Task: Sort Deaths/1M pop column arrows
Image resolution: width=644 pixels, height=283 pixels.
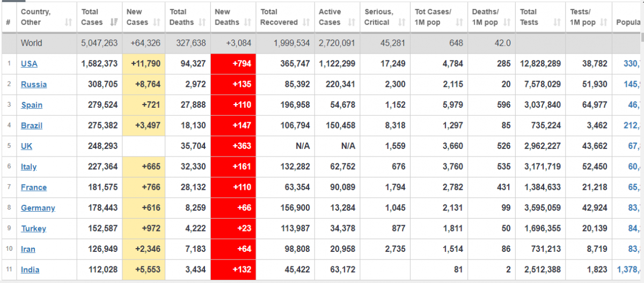Action: 507,22
